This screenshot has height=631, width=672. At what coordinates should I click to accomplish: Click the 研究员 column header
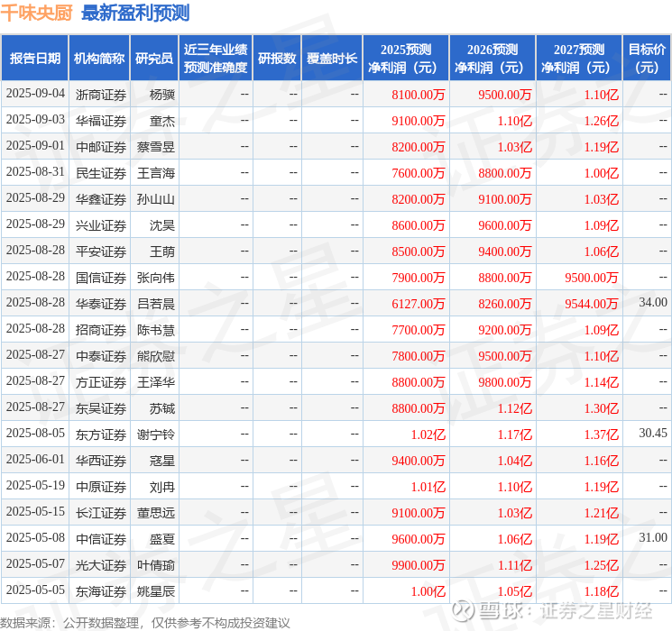[154, 59]
